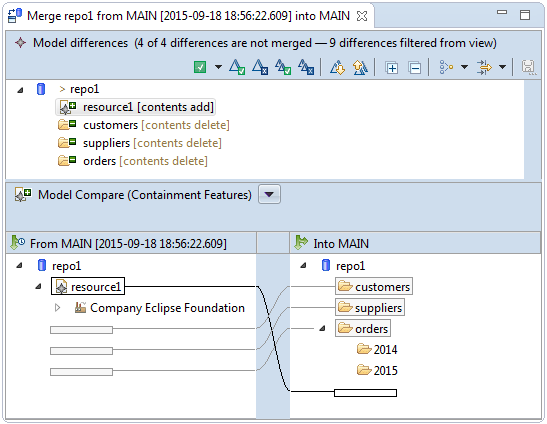Viewport: 547px width, 424px height.
Task: Click the Filters arrows icon in toolbar
Action: click(x=484, y=67)
